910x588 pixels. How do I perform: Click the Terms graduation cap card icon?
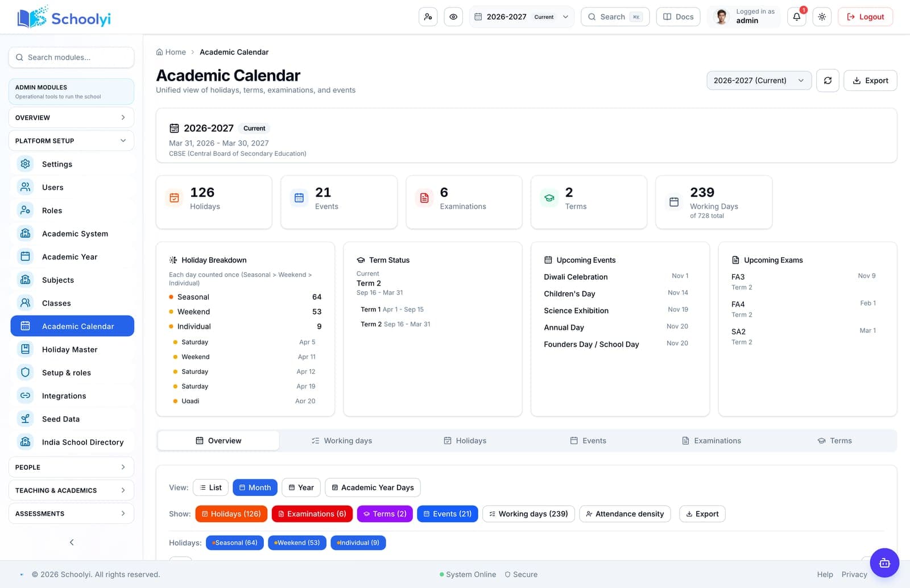549,198
